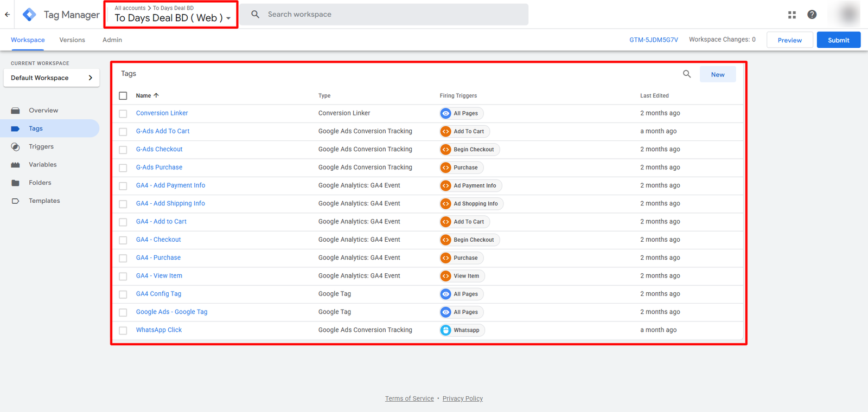
Task: Click the Google apps grid icon
Action: [792, 15]
